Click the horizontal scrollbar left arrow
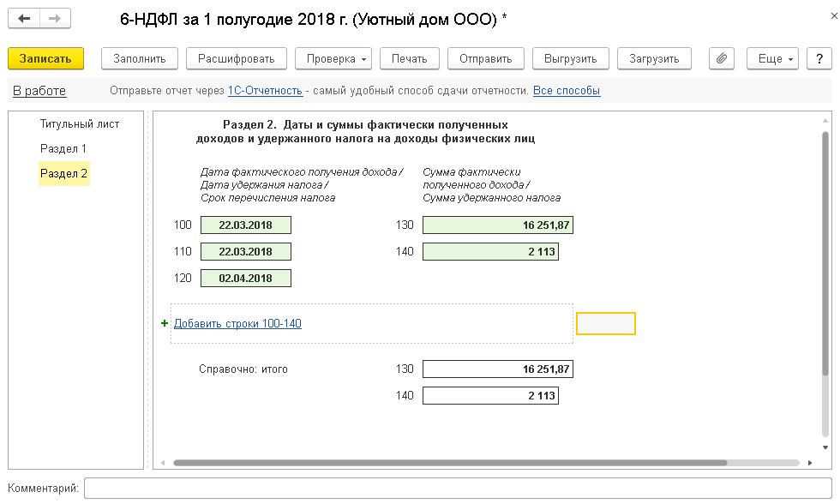 [x=163, y=463]
